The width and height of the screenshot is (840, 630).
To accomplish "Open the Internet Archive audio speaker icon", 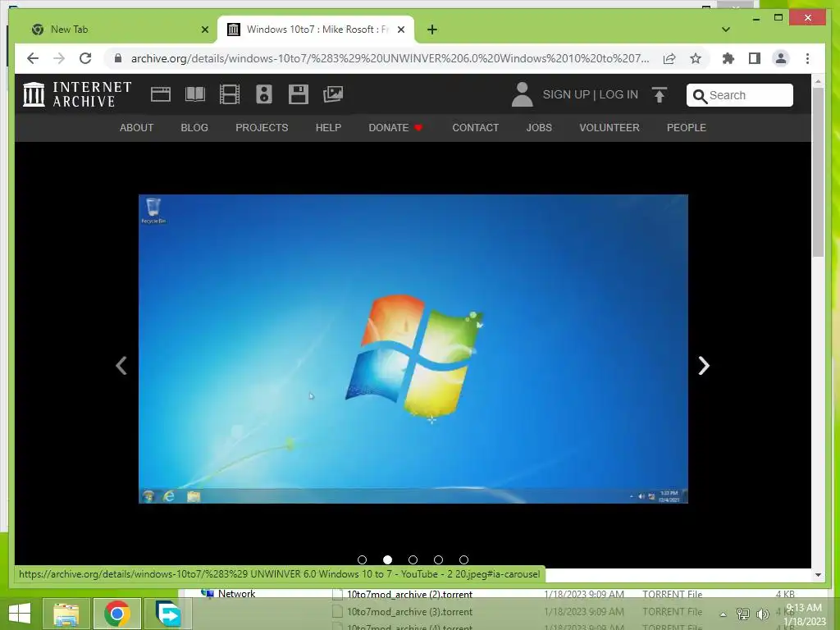I will coord(263,94).
